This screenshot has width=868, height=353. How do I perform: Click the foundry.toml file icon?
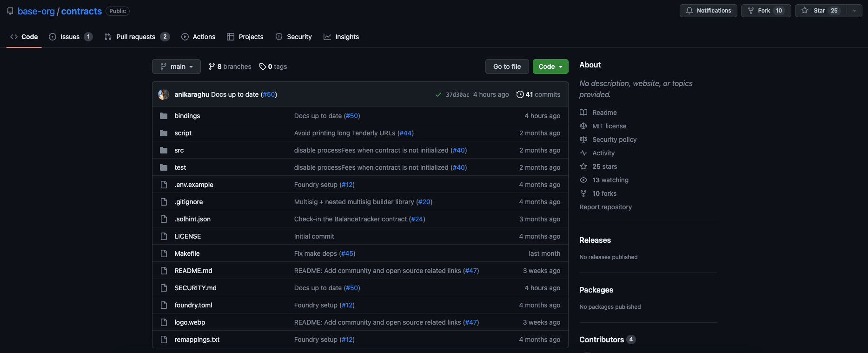[164, 305]
